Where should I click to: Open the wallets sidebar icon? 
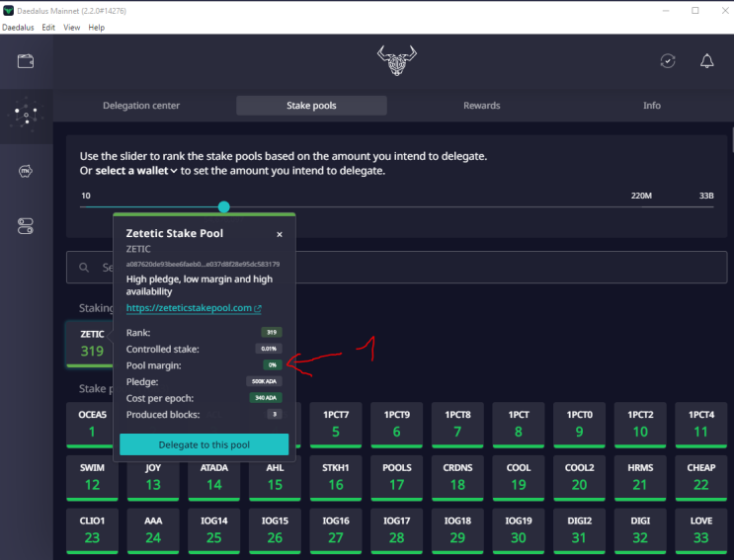[26, 61]
